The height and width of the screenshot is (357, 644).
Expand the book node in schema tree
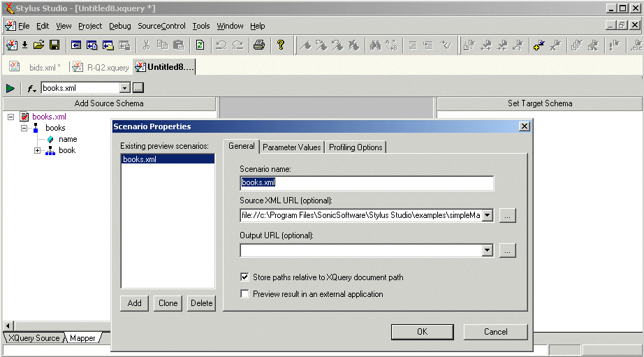(38, 151)
